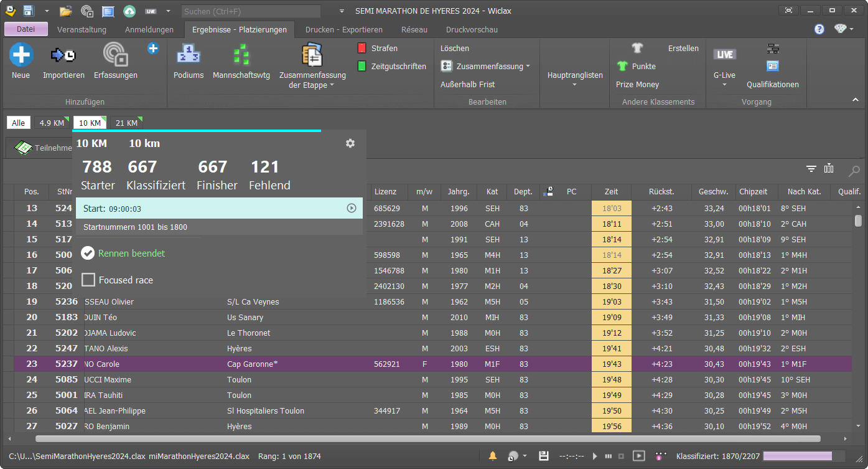Expand the G-Live dropdown
Screen dimensions: 868x469
pos(724,85)
